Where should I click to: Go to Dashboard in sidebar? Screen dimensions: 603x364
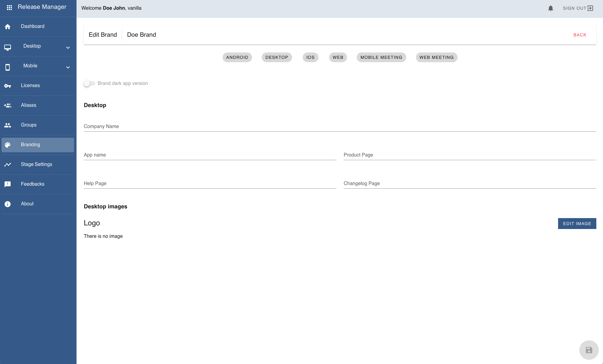(x=38, y=27)
